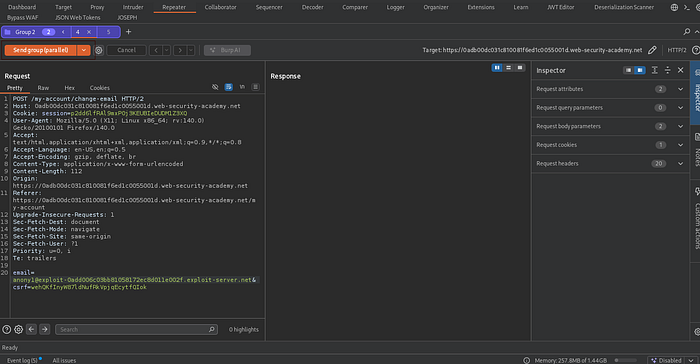Click the Cancel button

coord(126,50)
